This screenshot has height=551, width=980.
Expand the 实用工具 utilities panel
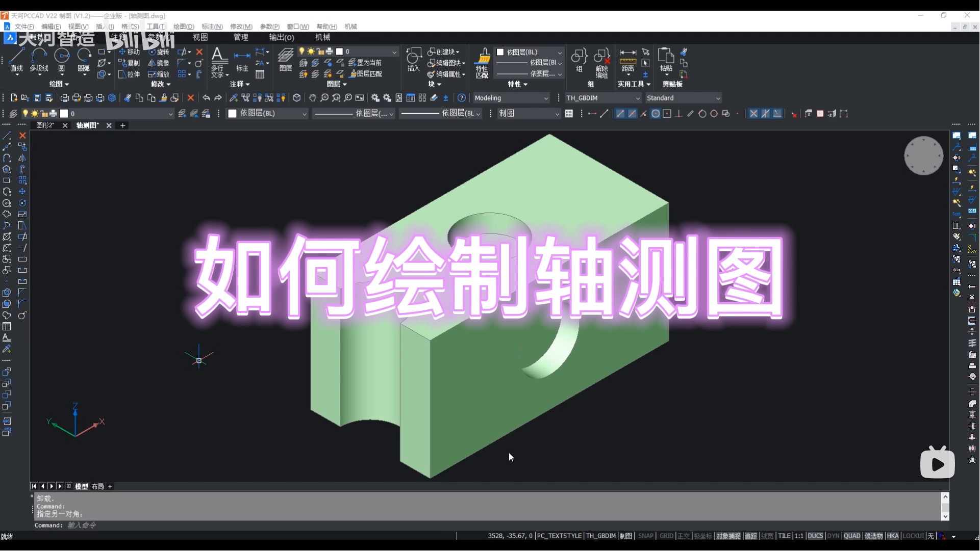click(634, 84)
